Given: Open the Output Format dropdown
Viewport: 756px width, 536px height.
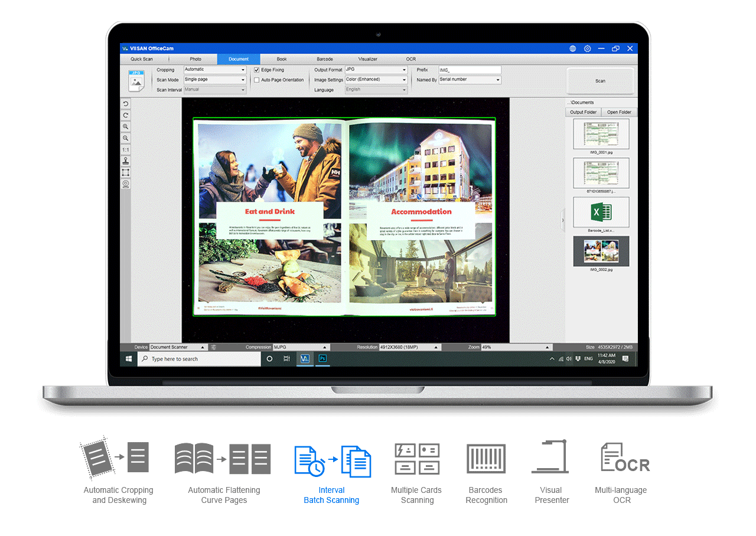Looking at the screenshot, I should pyautogui.click(x=376, y=70).
